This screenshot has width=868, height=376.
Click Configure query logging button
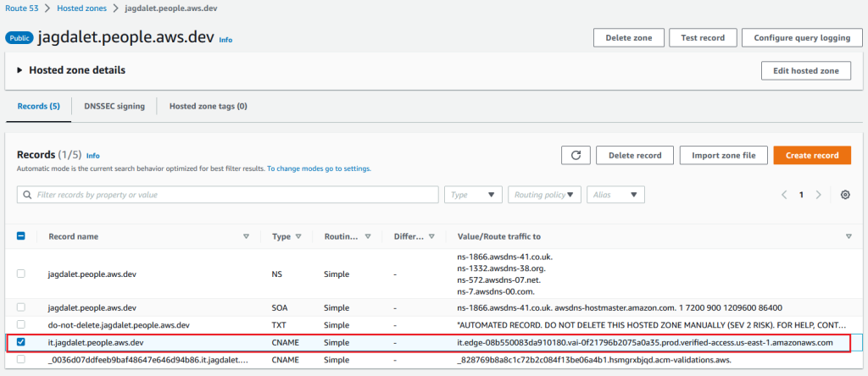pos(802,38)
